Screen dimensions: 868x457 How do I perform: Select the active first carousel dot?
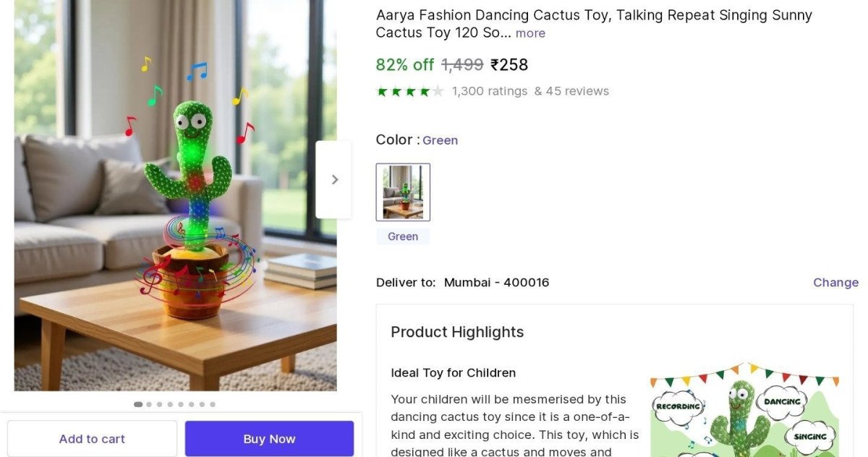[138, 405]
